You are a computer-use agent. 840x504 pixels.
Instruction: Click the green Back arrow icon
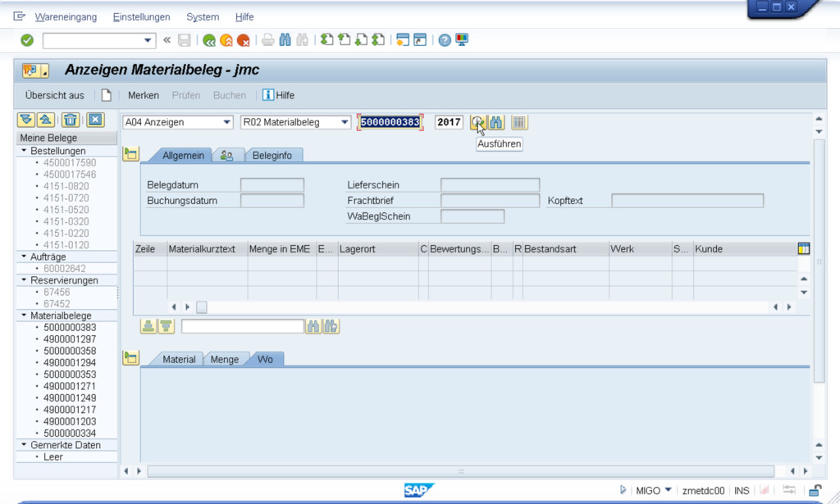tap(209, 40)
